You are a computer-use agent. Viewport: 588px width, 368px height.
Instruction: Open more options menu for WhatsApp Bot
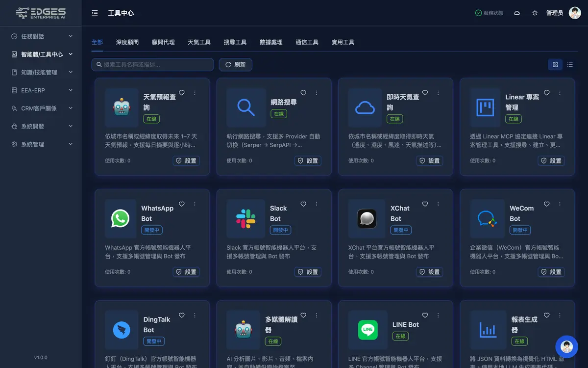(x=195, y=204)
